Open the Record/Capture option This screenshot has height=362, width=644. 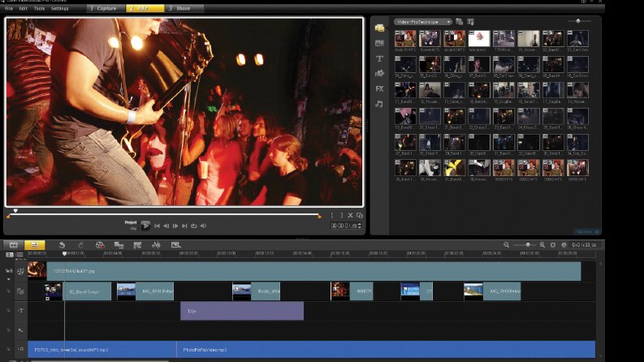100,245
